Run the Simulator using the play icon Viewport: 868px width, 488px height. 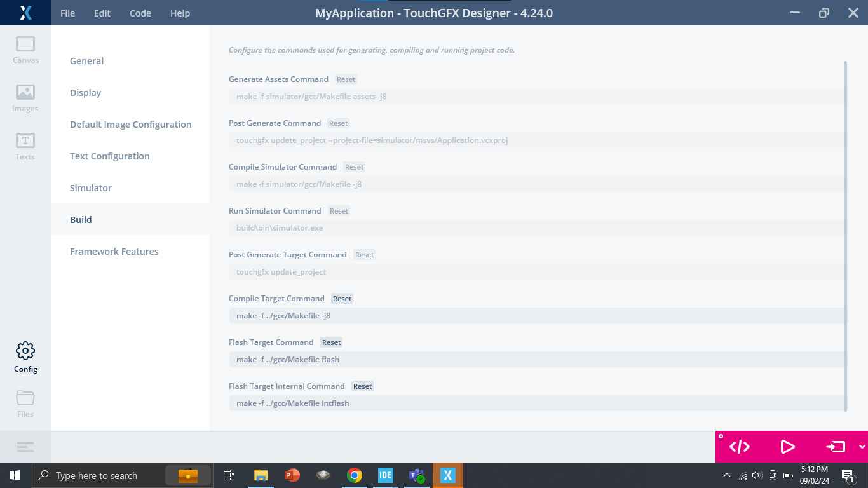click(x=788, y=447)
